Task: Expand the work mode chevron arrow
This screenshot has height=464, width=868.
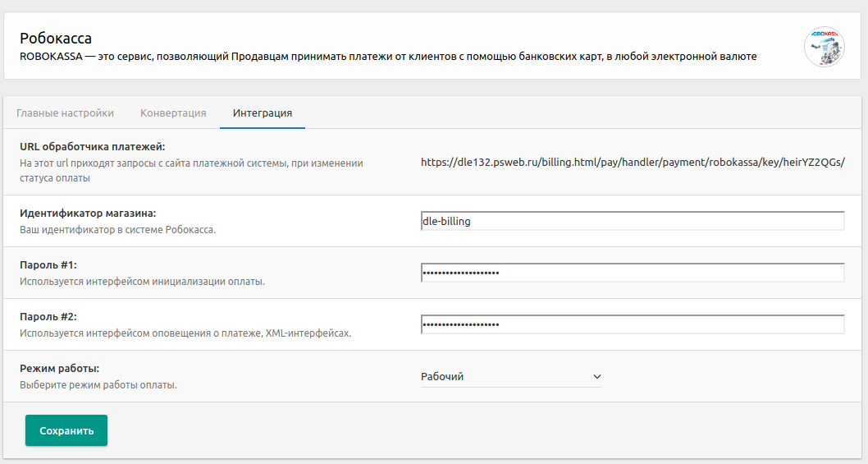Action: tap(596, 376)
